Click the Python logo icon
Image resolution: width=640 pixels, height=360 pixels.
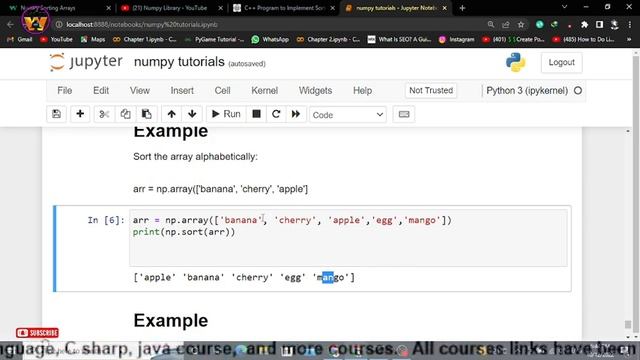click(516, 62)
